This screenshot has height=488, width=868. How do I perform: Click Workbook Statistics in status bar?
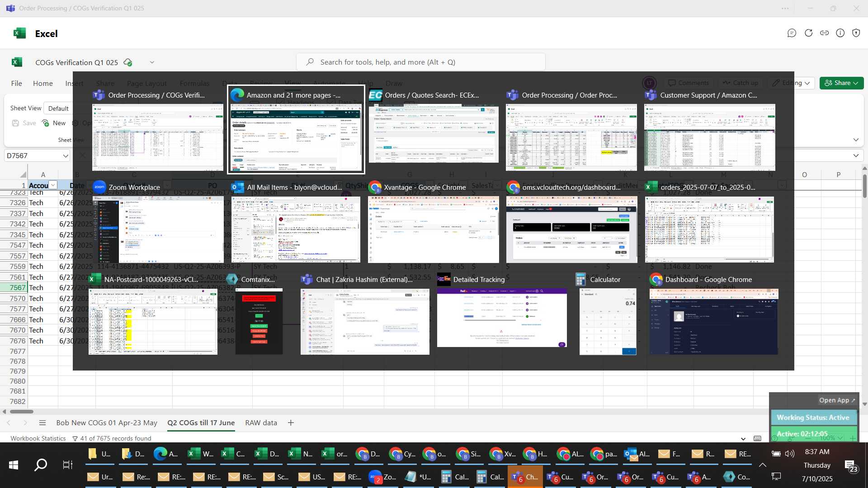pos(38,438)
